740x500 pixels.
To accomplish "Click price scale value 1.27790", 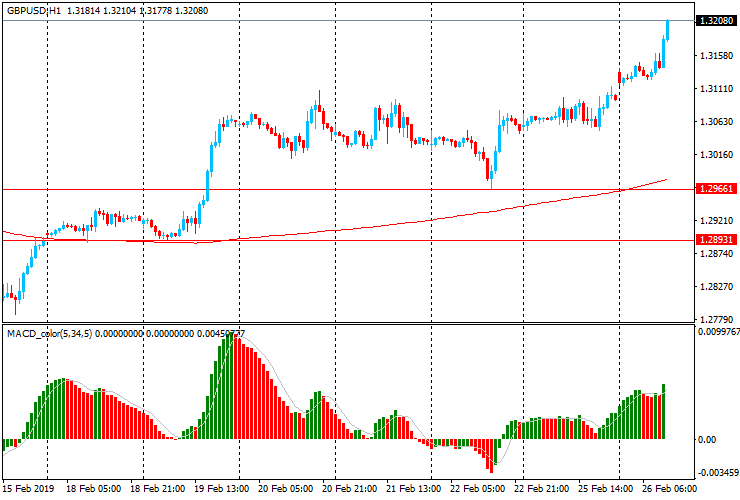I will click(716, 320).
